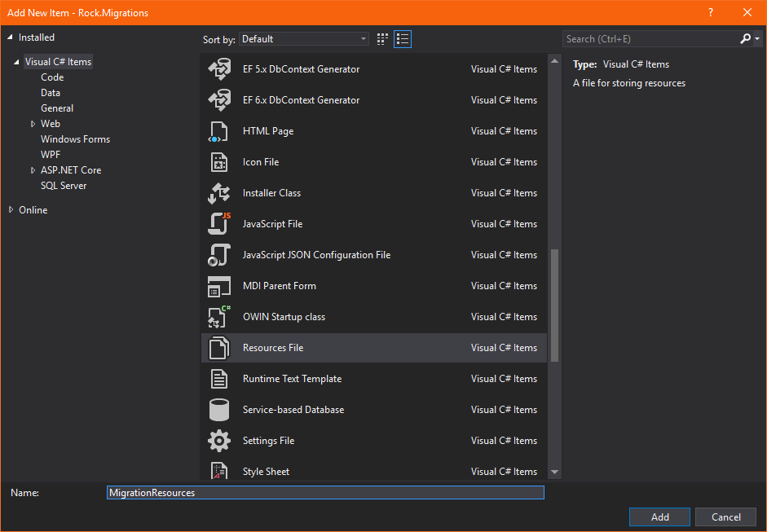
Task: Click the Name input field
Action: click(325, 492)
